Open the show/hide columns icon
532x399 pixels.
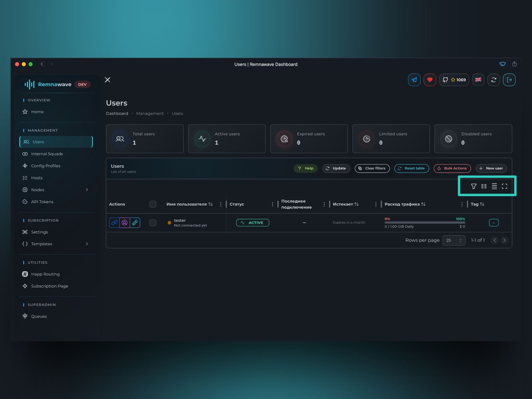point(484,186)
